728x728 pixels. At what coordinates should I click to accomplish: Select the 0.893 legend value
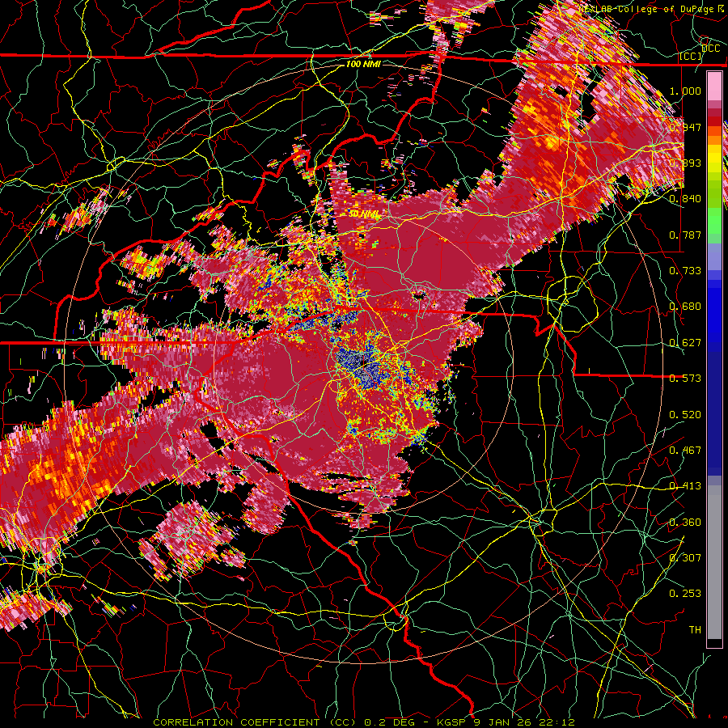point(685,163)
